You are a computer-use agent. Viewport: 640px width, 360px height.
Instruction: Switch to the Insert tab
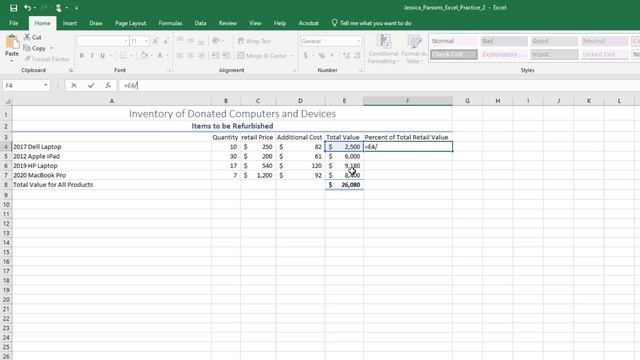70,23
